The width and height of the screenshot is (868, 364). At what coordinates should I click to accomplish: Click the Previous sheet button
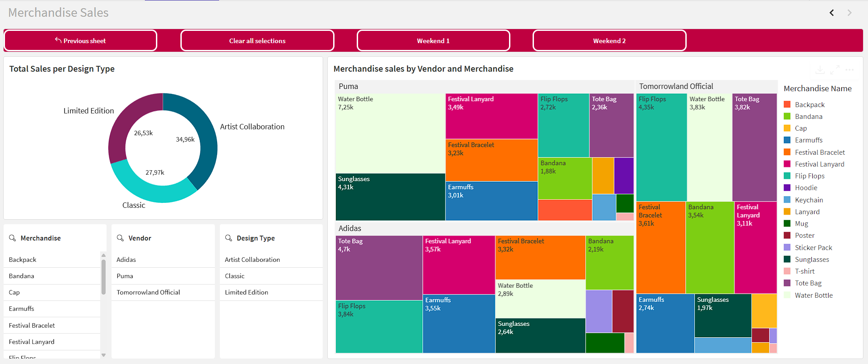[80, 41]
